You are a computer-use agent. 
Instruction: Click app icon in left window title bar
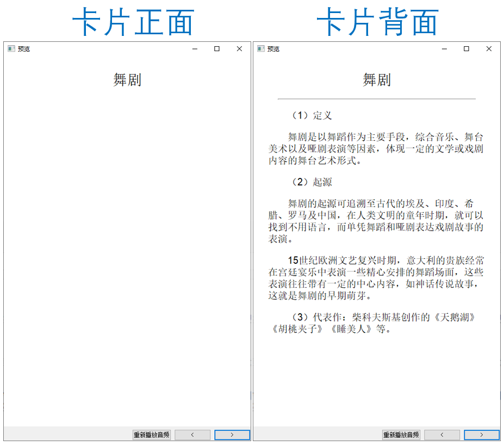coord(11,48)
